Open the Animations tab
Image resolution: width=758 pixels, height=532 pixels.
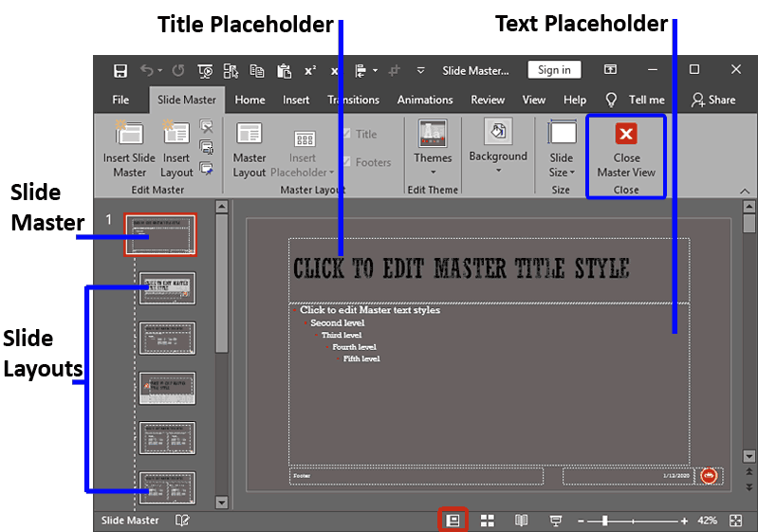click(425, 100)
